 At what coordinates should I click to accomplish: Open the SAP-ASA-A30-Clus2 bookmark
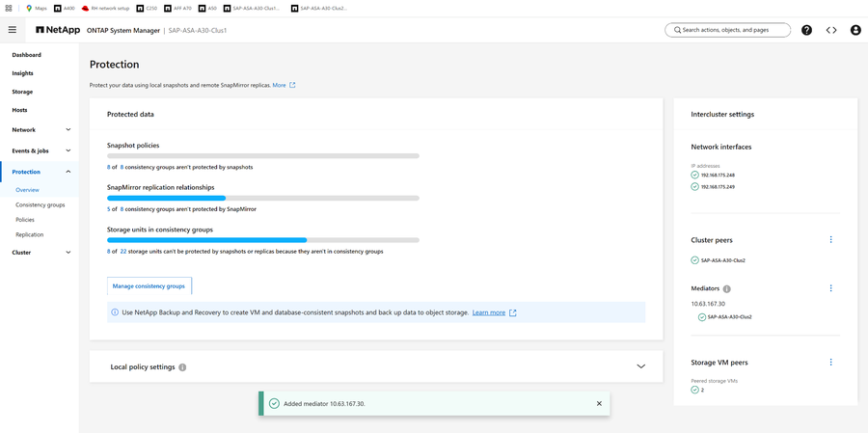320,9
